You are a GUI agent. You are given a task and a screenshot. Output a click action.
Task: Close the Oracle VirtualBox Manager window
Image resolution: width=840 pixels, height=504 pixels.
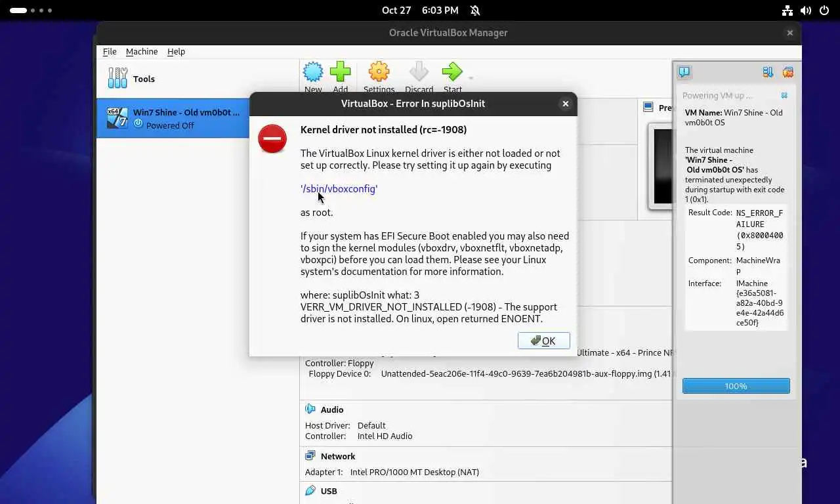pyautogui.click(x=790, y=33)
